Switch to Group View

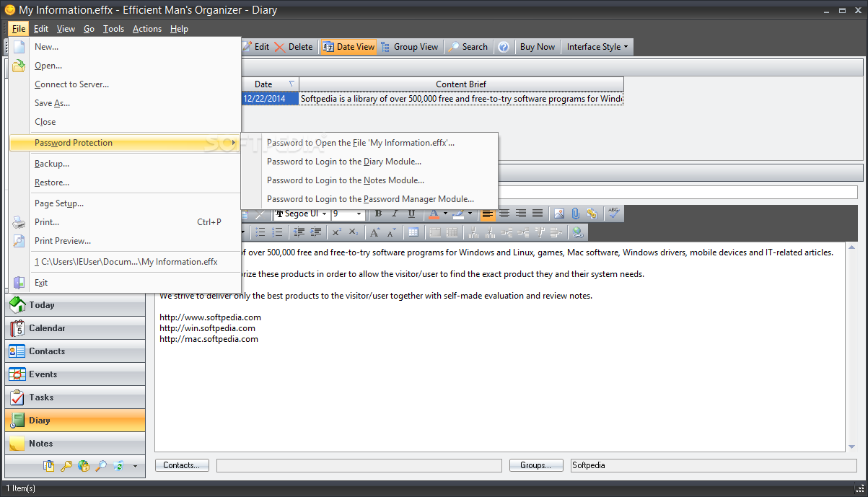(409, 47)
